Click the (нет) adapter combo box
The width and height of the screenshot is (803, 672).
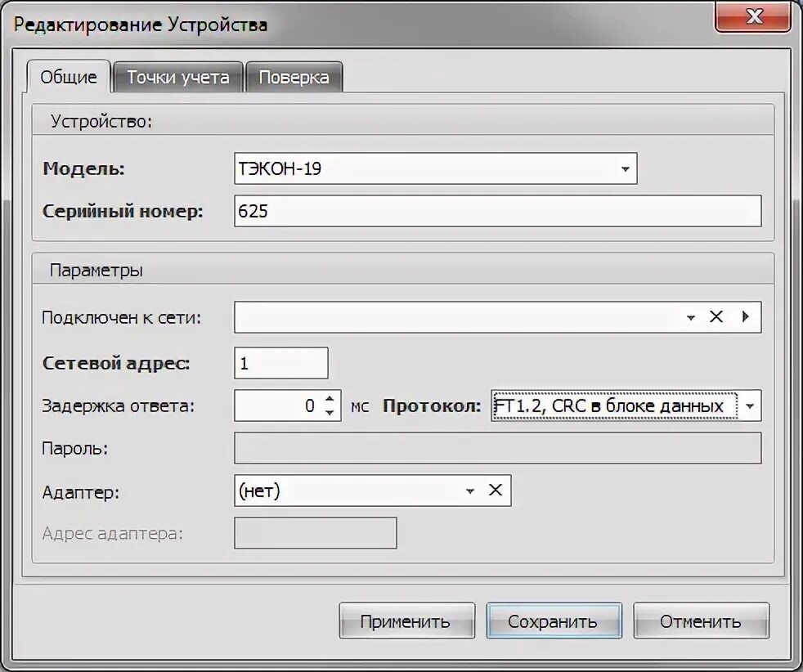tap(372, 491)
